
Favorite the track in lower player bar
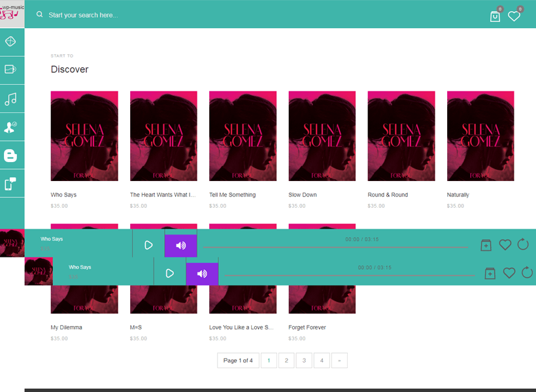(x=509, y=273)
